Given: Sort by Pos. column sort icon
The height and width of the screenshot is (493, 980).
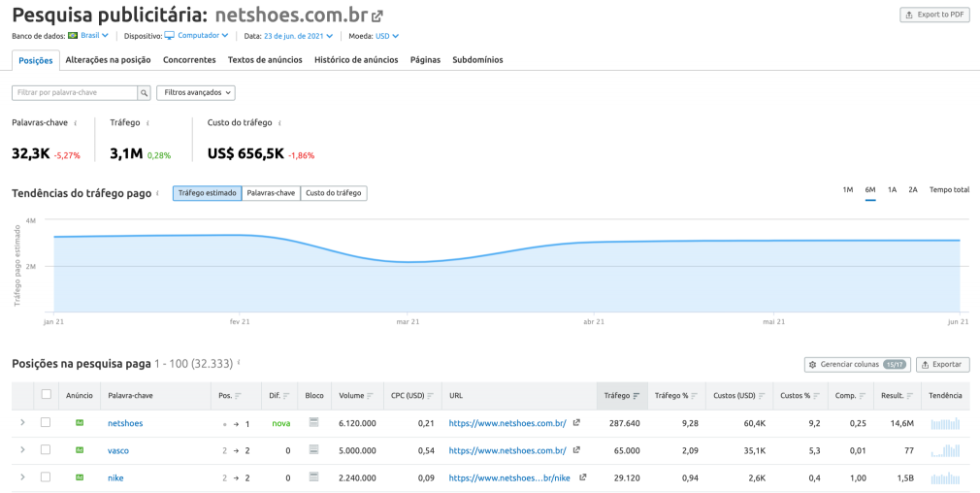Looking at the screenshot, I should [x=238, y=396].
